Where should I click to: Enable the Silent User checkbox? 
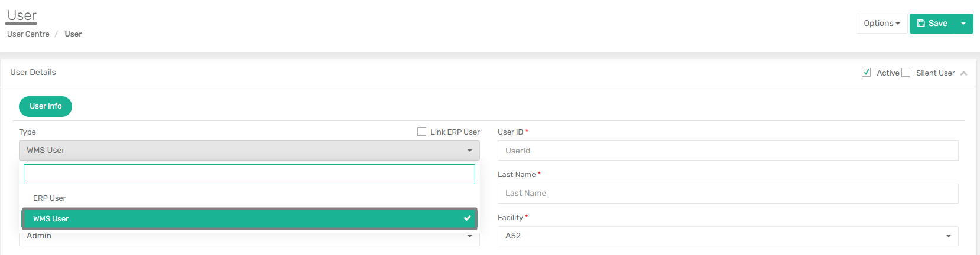click(x=906, y=73)
